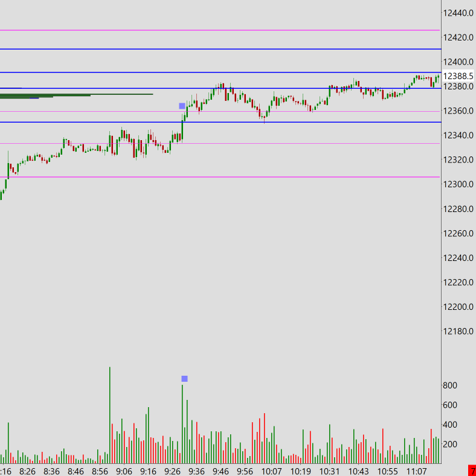This screenshot has width=476, height=476.
Task: Click the 10:19 time axis label
Action: 301,471
